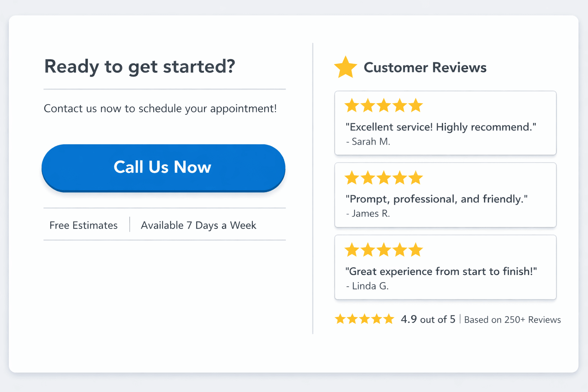This screenshot has height=392, width=588.
Task: Click the Free Estimates link
Action: pyautogui.click(x=83, y=225)
